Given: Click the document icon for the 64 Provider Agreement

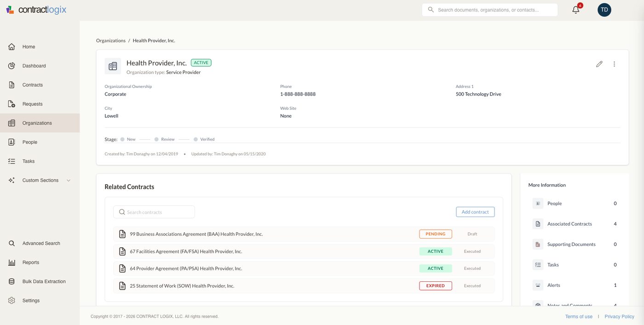Looking at the screenshot, I should click(122, 268).
